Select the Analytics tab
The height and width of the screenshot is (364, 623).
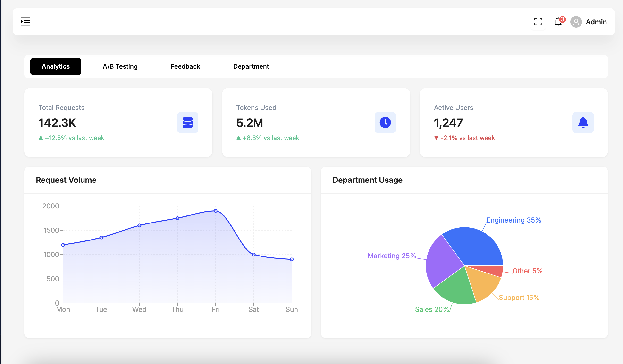coord(56,66)
